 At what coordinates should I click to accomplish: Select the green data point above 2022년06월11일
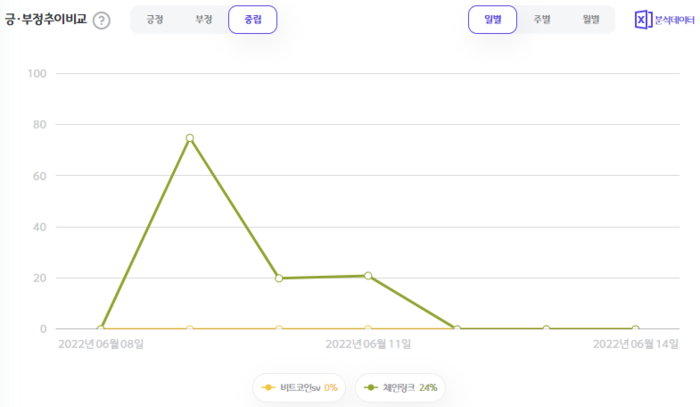368,275
